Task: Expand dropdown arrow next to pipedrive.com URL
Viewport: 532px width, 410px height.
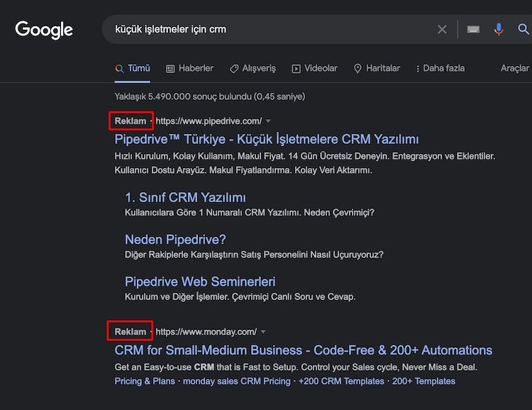Action: [x=268, y=121]
